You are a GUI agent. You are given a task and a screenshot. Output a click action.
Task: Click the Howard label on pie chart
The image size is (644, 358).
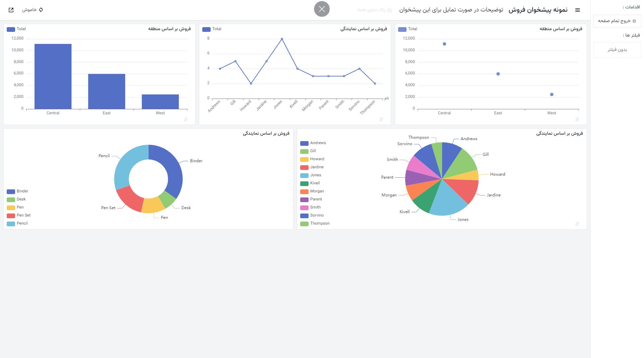tap(497, 174)
